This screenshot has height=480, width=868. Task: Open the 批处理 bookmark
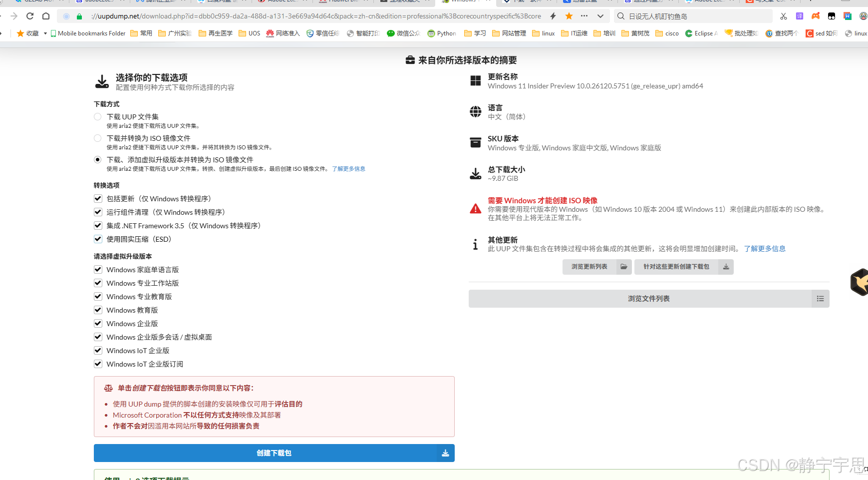[x=741, y=33]
